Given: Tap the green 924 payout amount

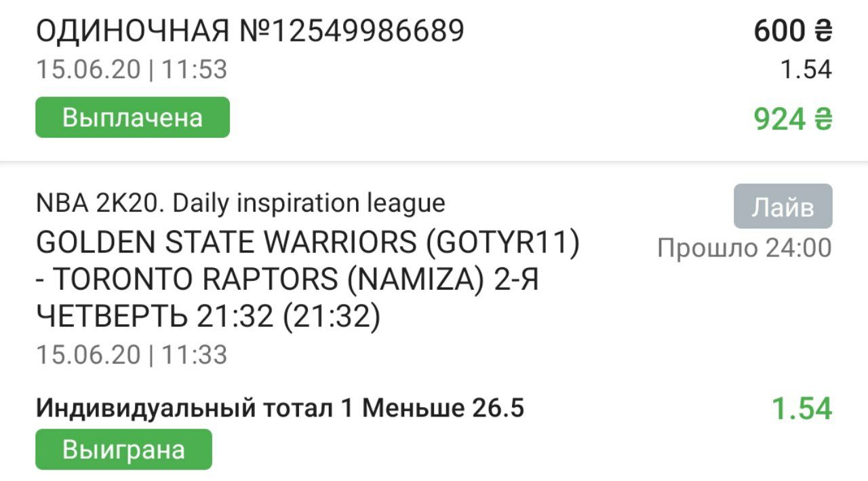Looking at the screenshot, I should coord(779,119).
